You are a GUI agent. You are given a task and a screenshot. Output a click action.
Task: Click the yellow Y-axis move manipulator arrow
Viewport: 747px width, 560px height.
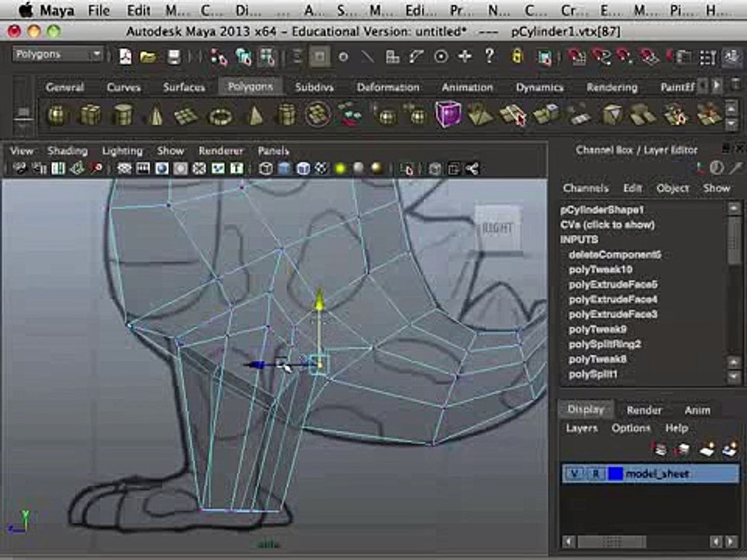320,300
